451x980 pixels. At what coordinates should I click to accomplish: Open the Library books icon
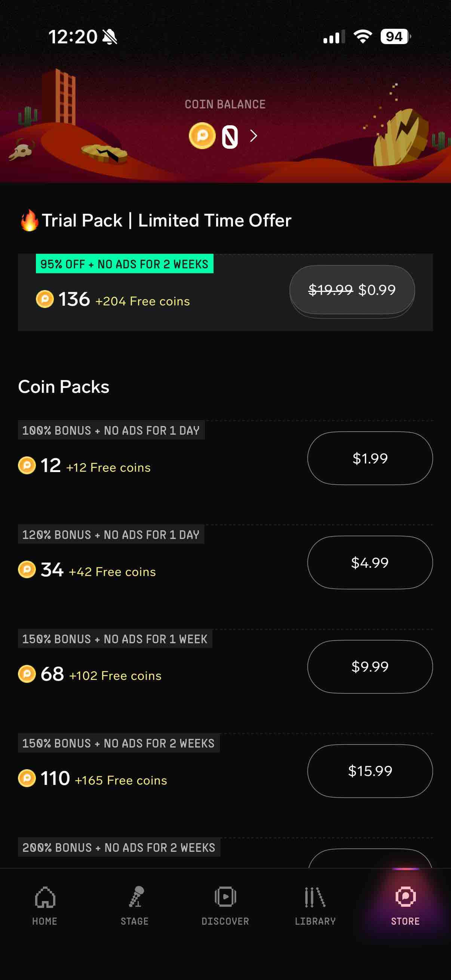point(315,897)
